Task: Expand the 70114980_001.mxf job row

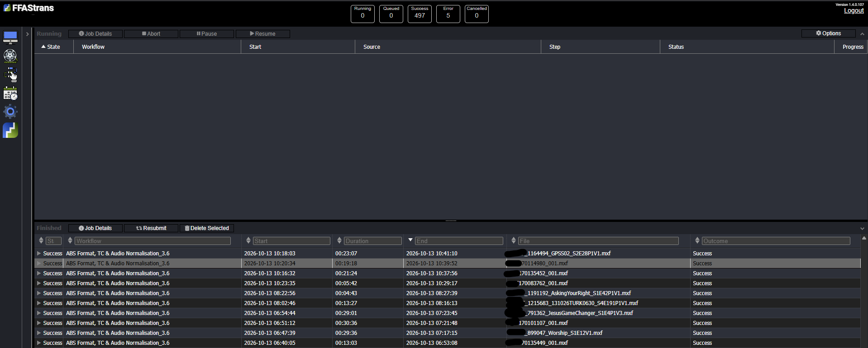Action: pyautogui.click(x=39, y=263)
